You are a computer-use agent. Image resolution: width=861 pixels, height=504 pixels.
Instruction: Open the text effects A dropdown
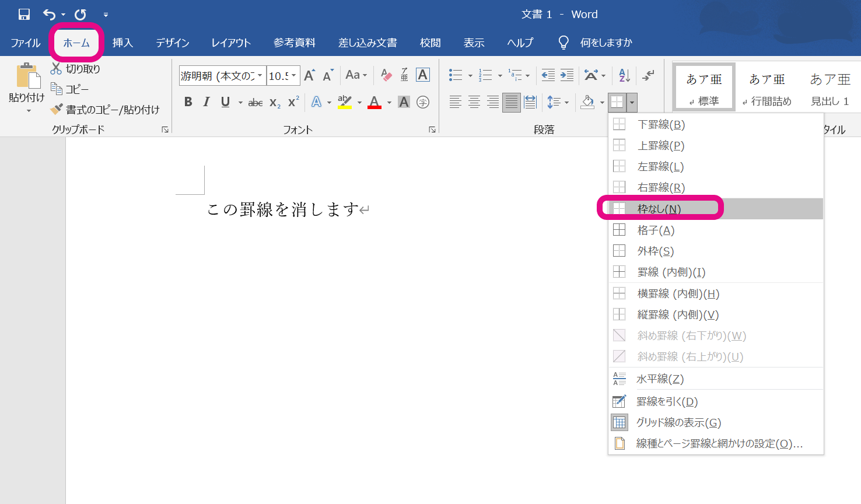(x=329, y=103)
